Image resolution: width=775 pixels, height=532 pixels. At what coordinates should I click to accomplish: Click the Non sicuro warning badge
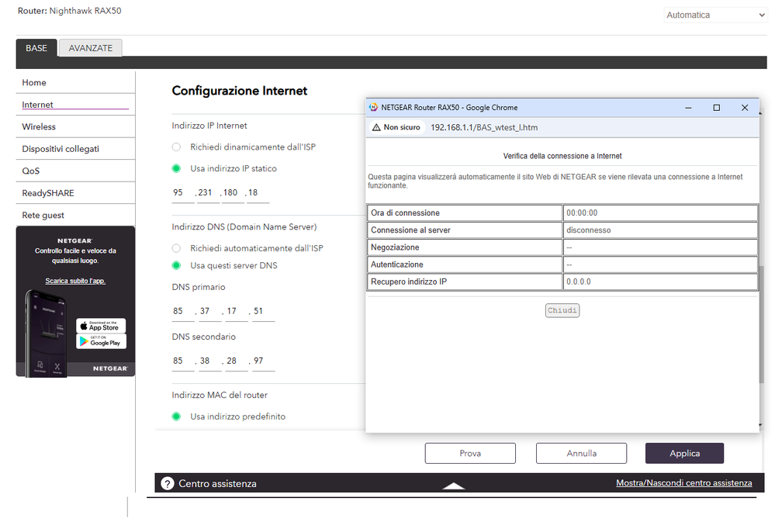click(396, 127)
